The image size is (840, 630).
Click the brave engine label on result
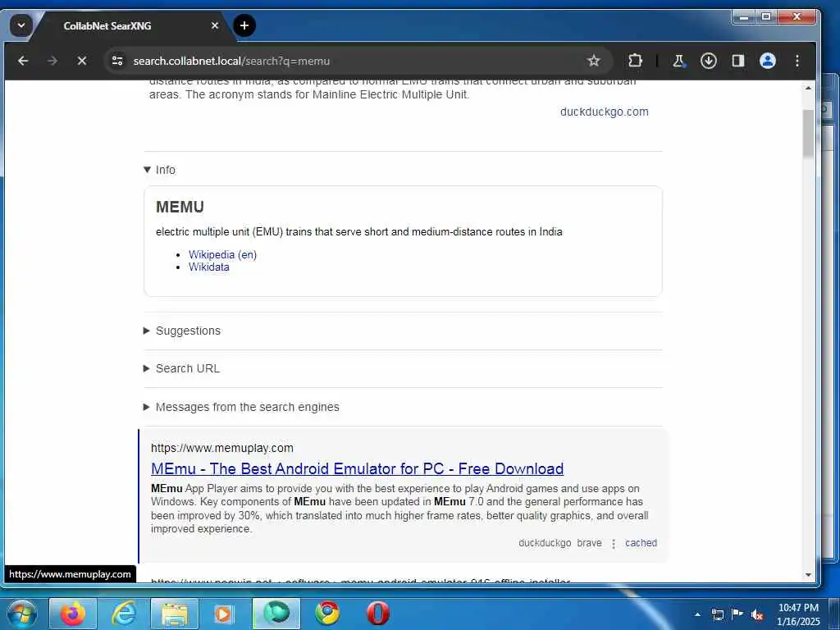click(589, 543)
